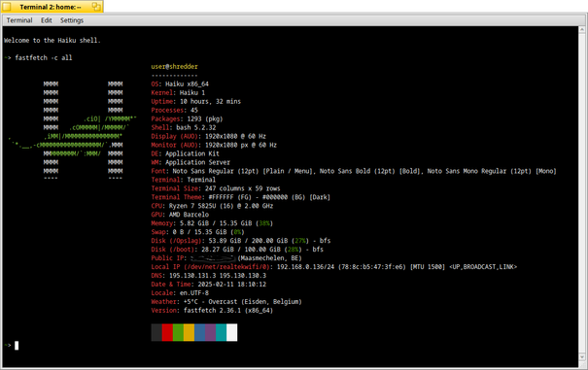Viewport: 588px width, 370px height.
Task: Click the 'Shell: bash 5.2.32' line
Action: click(x=184, y=127)
